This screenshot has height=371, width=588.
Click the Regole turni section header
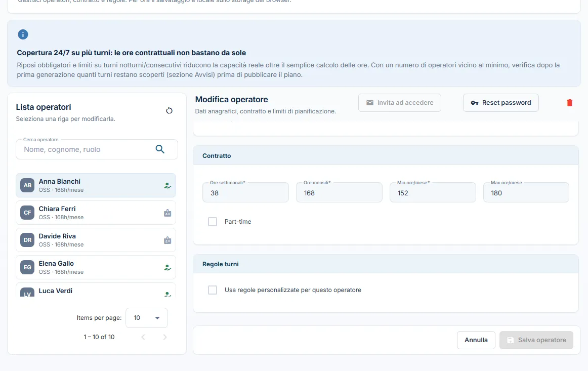(x=386, y=264)
